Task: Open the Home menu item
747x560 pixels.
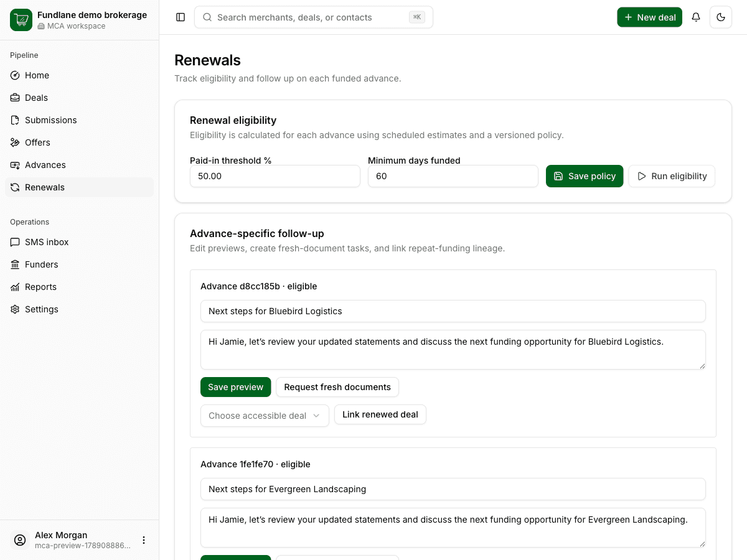Action: 79,75
